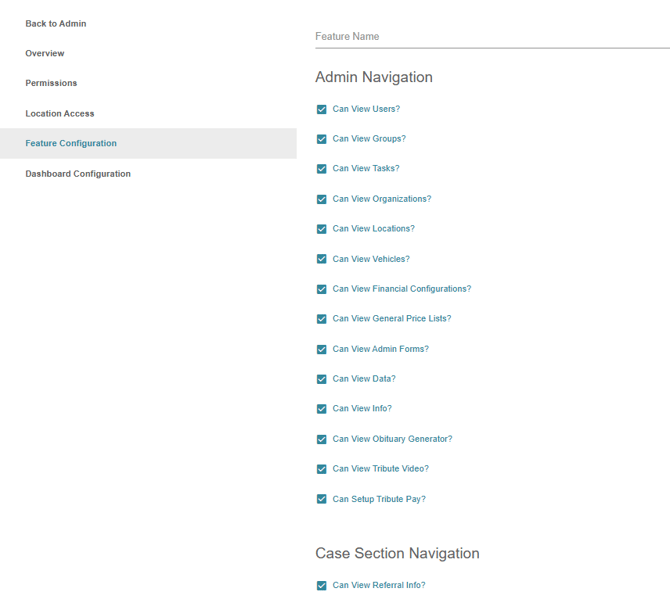Uncheck the Can View Data checkbox
This screenshot has height=599, width=670.
click(322, 379)
